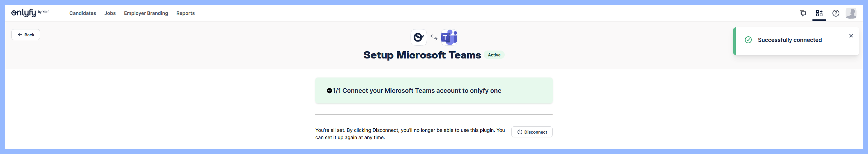Image resolution: width=868 pixels, height=154 pixels.
Task: Open the user profile avatar
Action: (851, 13)
